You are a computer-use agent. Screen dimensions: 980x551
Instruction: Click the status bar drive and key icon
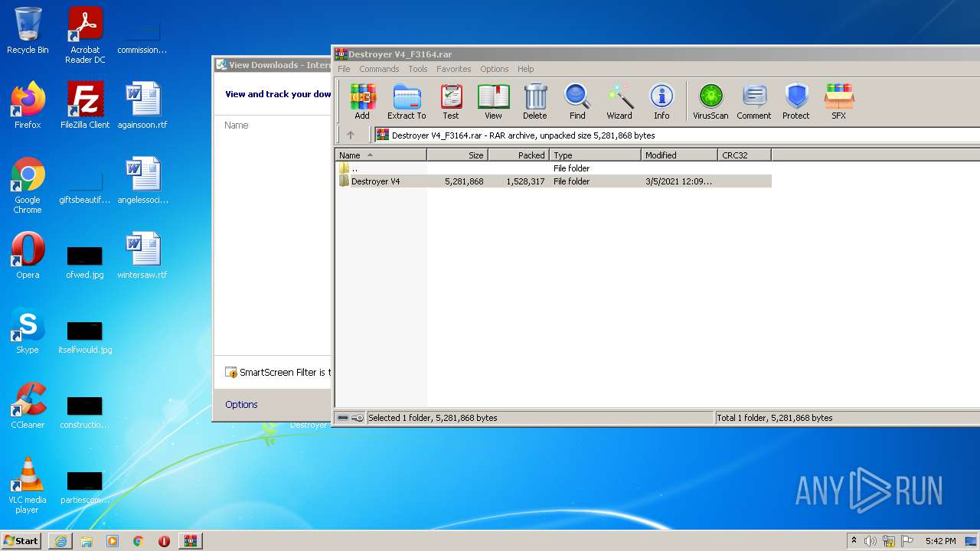click(x=351, y=418)
